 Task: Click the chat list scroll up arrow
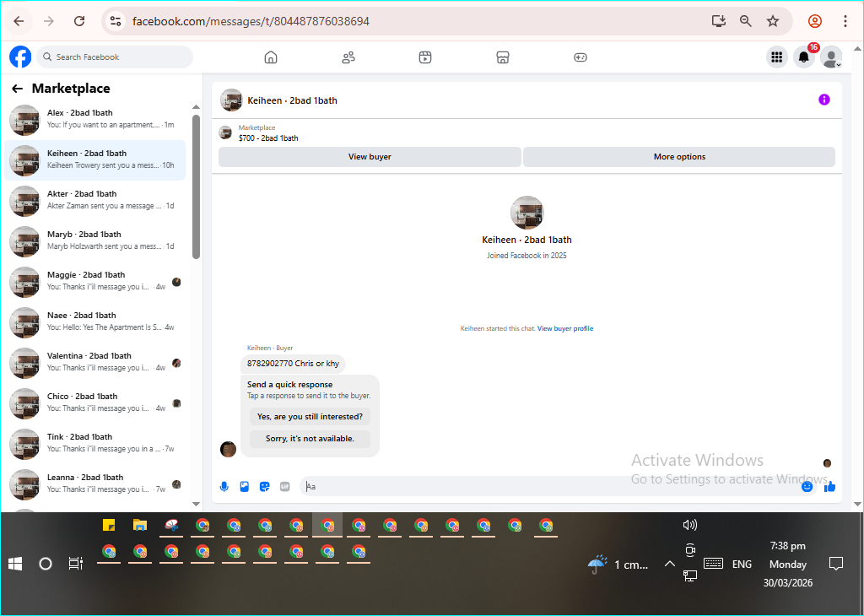196,107
